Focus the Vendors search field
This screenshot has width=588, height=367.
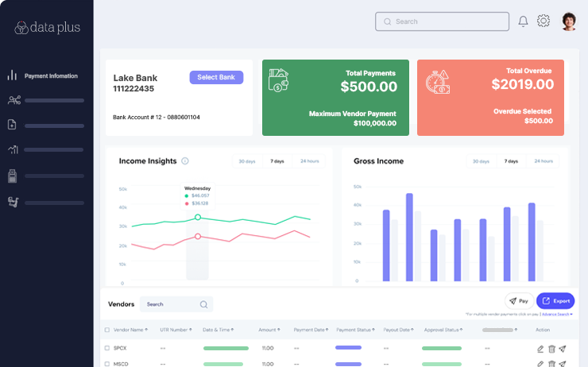[176, 304]
